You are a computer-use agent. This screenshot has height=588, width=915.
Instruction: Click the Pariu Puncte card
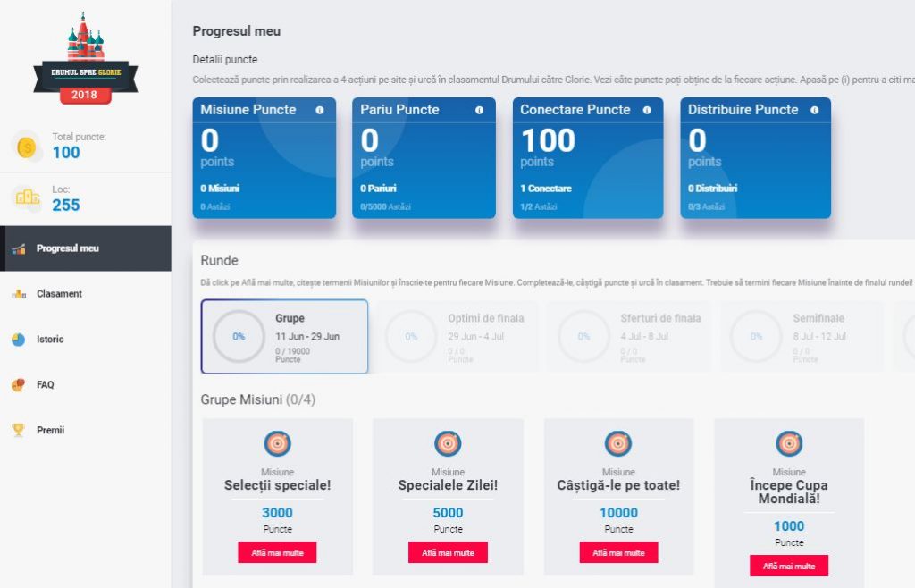[424, 158]
